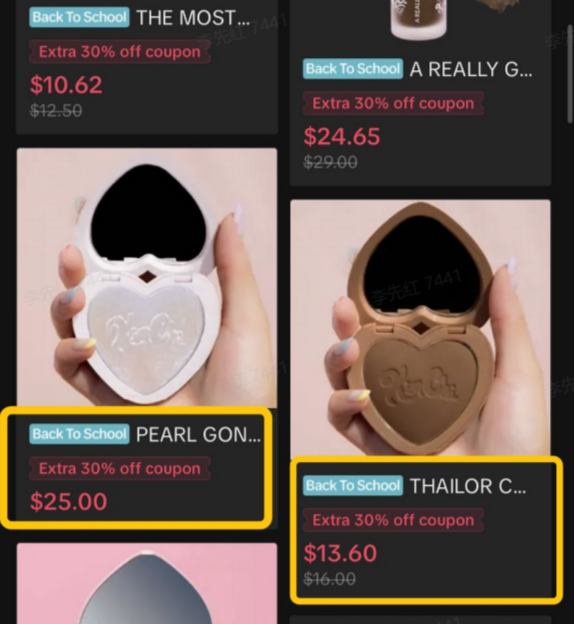
Task: Tap the THE MOST... product title
Action: (x=193, y=18)
